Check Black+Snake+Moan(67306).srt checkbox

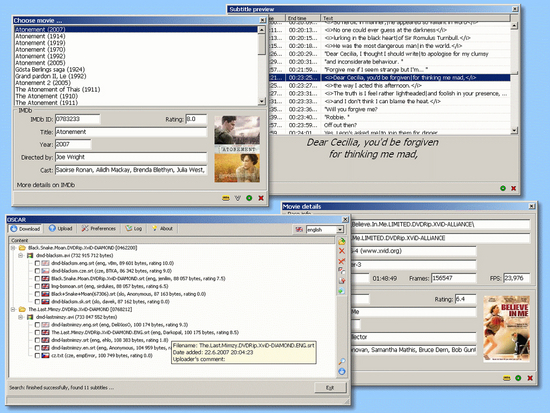[x=37, y=294]
